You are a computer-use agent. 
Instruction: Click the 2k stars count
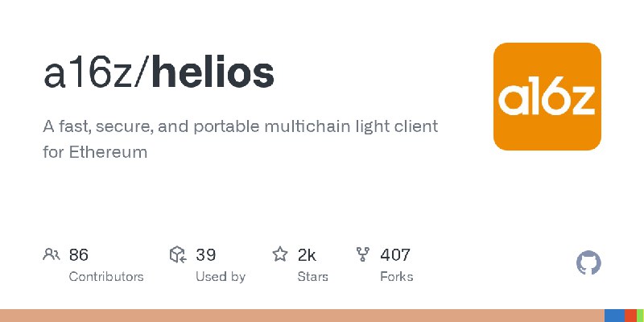[x=307, y=255]
